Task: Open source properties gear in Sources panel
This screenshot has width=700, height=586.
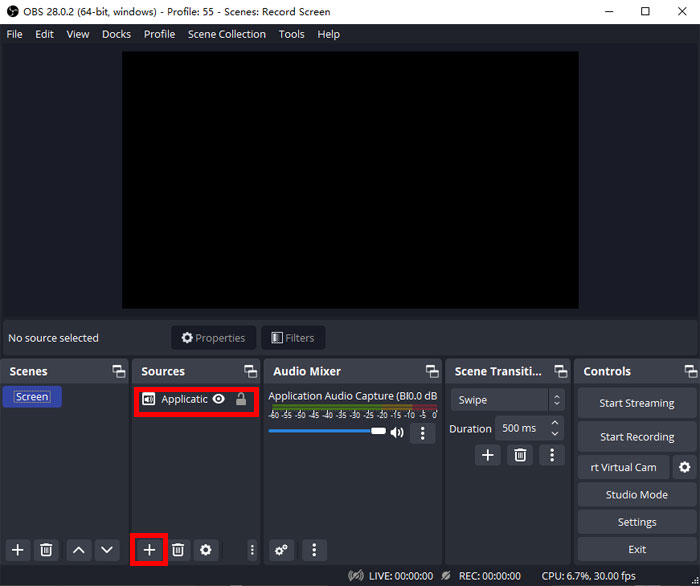Action: tap(205, 550)
